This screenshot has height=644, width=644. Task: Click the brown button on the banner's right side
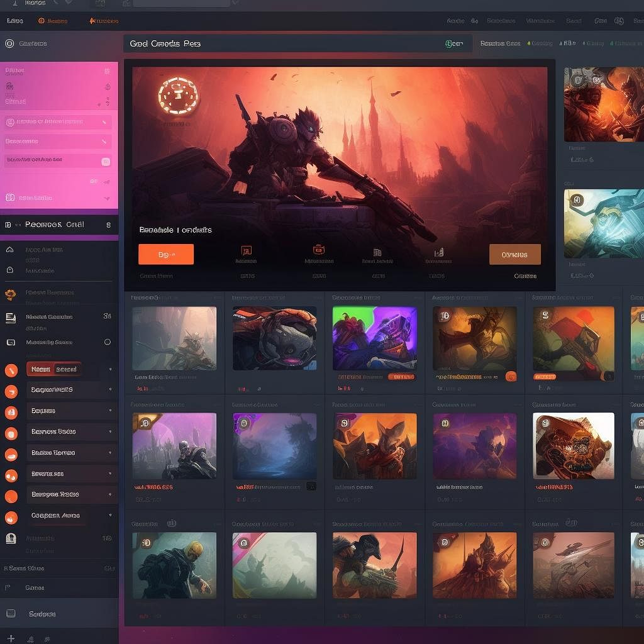514,254
